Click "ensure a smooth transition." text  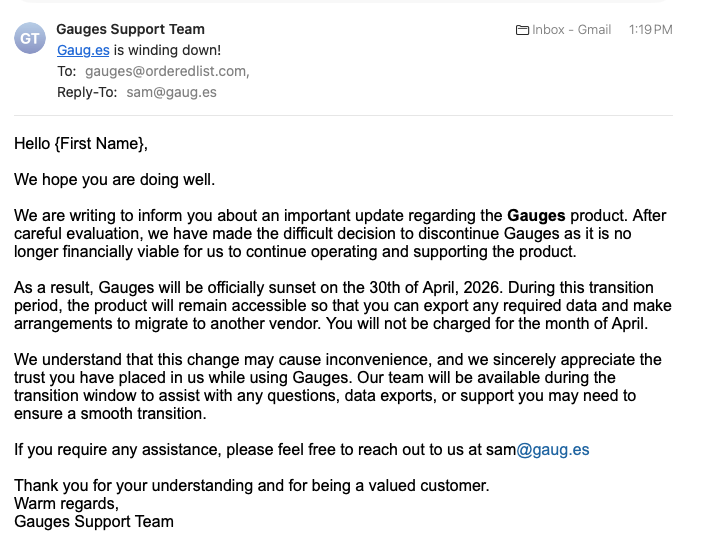pyautogui.click(x=110, y=414)
